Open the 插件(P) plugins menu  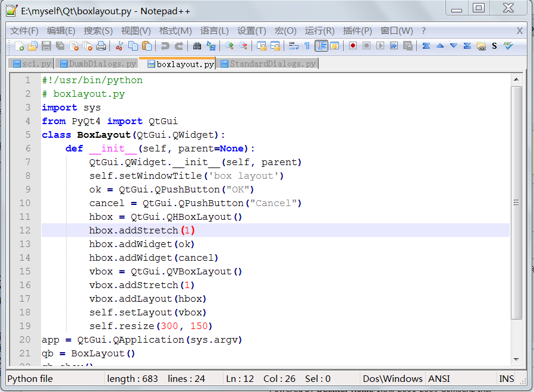pyautogui.click(x=357, y=31)
